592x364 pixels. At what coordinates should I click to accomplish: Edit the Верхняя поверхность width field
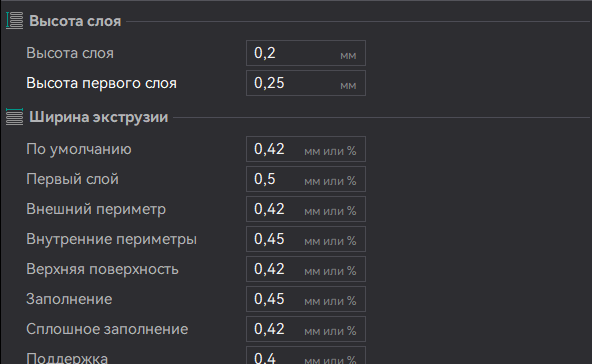coord(306,269)
